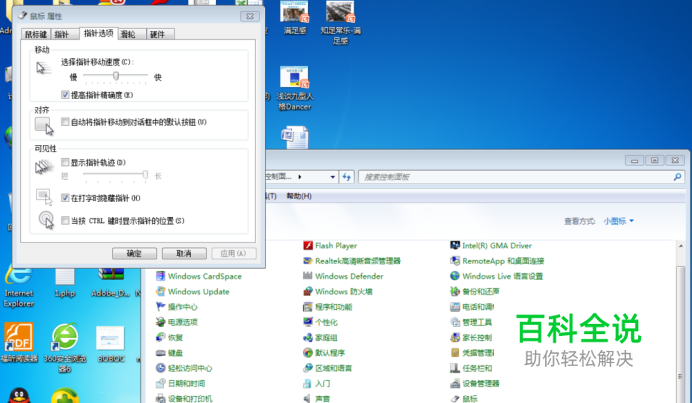Open Windows 防火墙 item

[338, 291]
